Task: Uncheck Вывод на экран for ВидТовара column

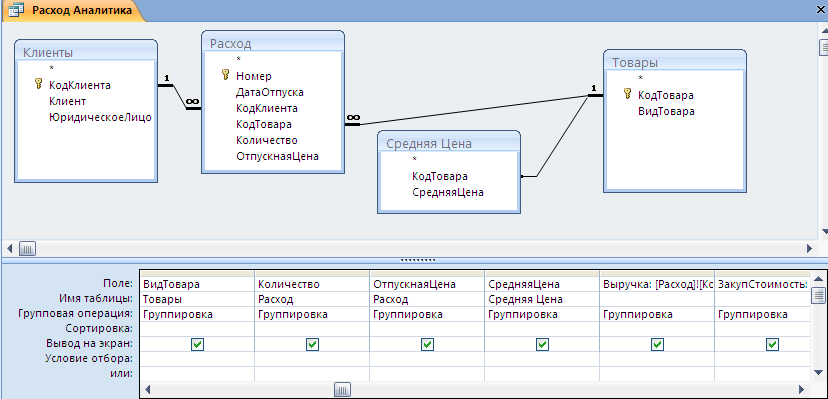Action: pyautogui.click(x=197, y=344)
